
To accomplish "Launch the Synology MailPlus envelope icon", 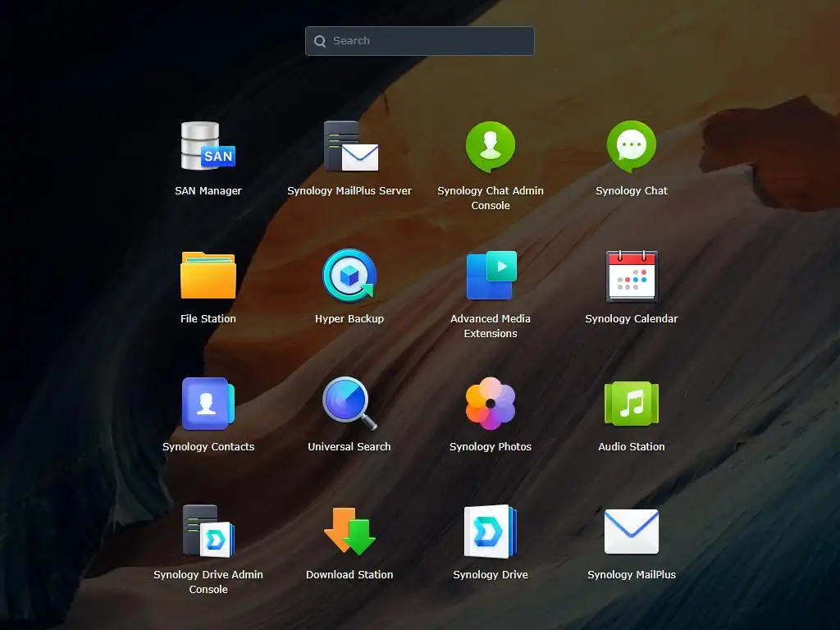I will [632, 532].
